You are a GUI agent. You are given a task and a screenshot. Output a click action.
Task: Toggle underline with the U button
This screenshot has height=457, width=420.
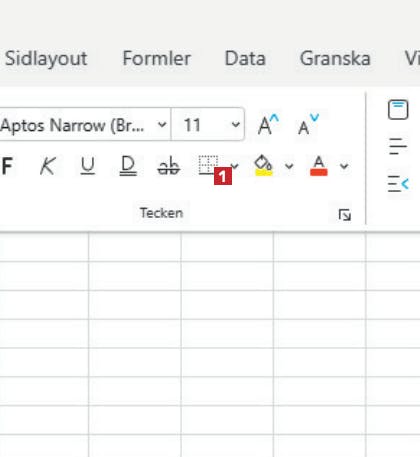click(88, 166)
